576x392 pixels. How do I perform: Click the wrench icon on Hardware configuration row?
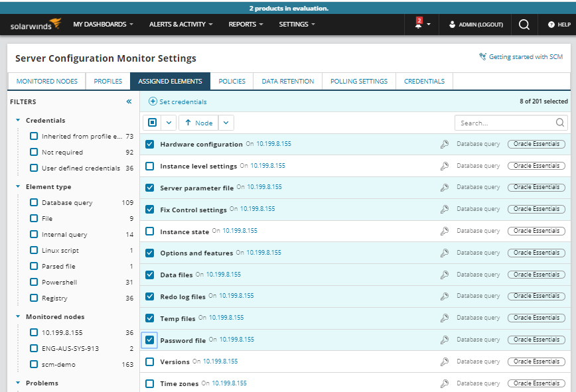[443, 144]
